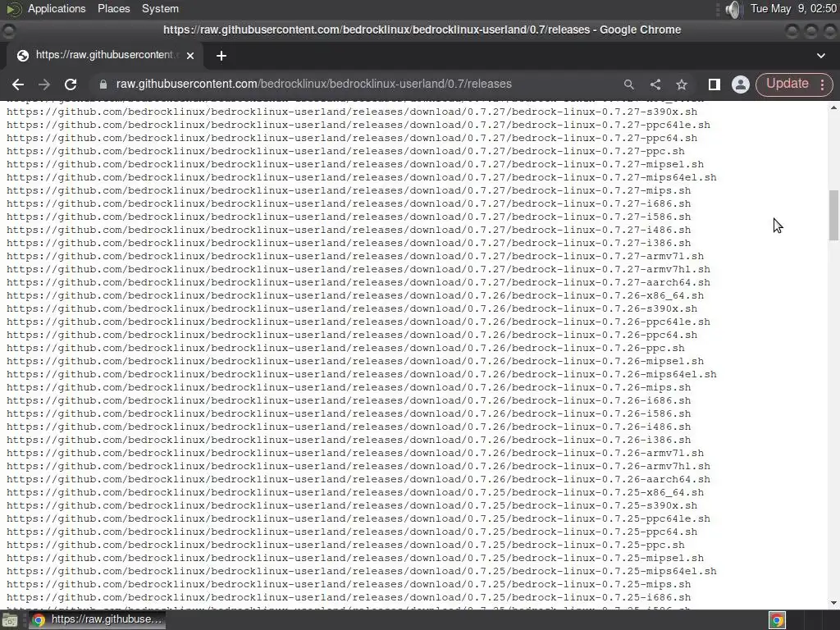The width and height of the screenshot is (840, 630).
Task: Click the 0.7.27-i486.sh URL line
Action: (349, 230)
